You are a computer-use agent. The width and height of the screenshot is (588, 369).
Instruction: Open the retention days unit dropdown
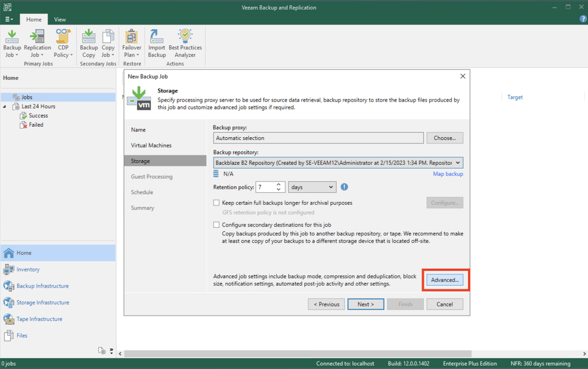(331, 187)
